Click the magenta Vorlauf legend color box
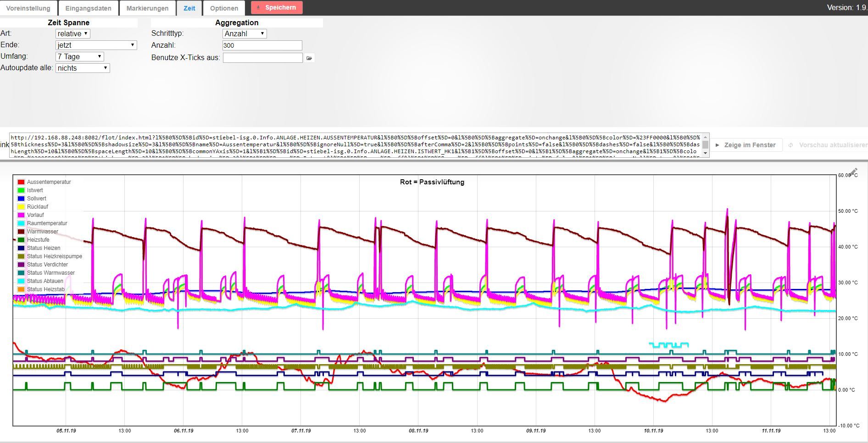Screen dimensions: 868x443 21,215
